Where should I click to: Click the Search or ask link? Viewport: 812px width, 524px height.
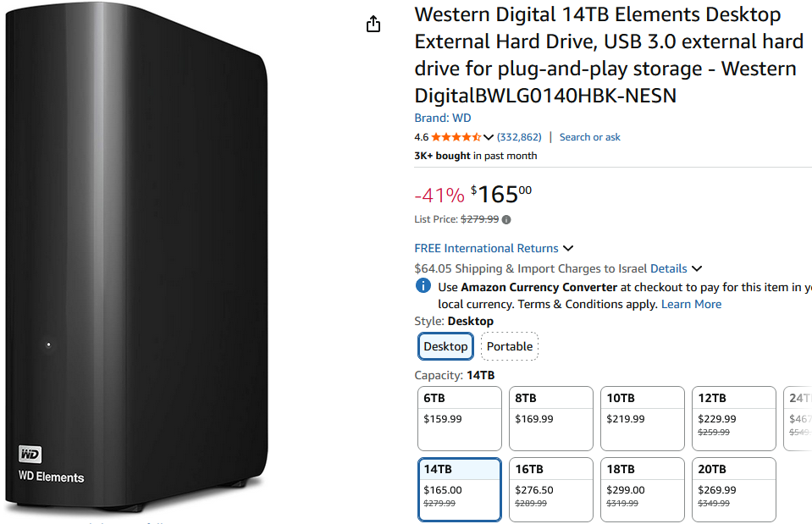coord(590,137)
